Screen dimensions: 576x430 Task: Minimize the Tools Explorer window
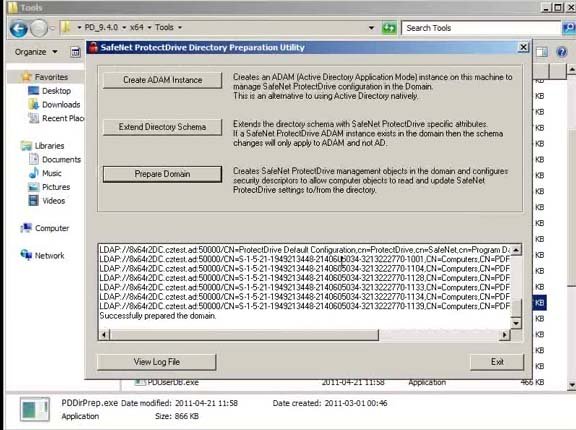click(x=547, y=7)
